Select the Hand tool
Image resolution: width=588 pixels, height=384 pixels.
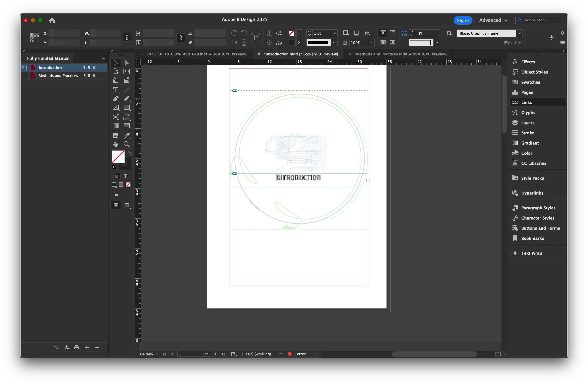coord(116,144)
